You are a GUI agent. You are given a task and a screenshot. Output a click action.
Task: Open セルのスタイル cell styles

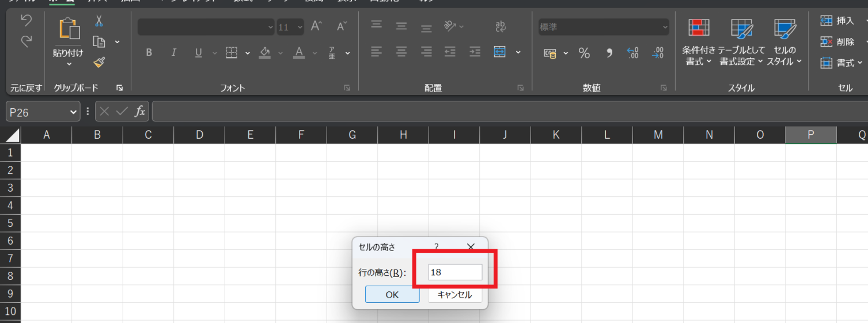(x=784, y=42)
